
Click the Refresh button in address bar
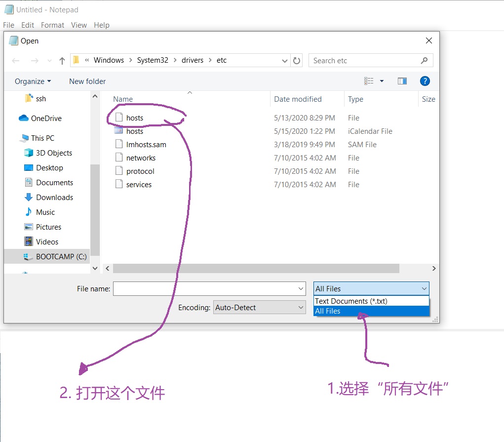(x=297, y=61)
